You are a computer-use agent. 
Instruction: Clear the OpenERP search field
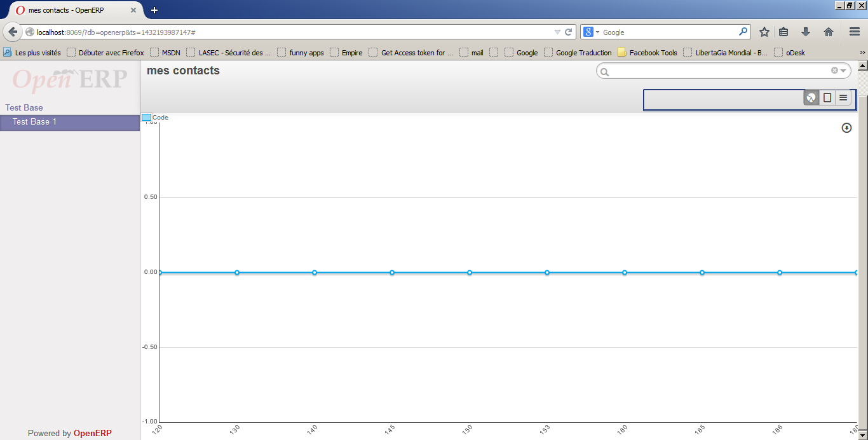(834, 71)
